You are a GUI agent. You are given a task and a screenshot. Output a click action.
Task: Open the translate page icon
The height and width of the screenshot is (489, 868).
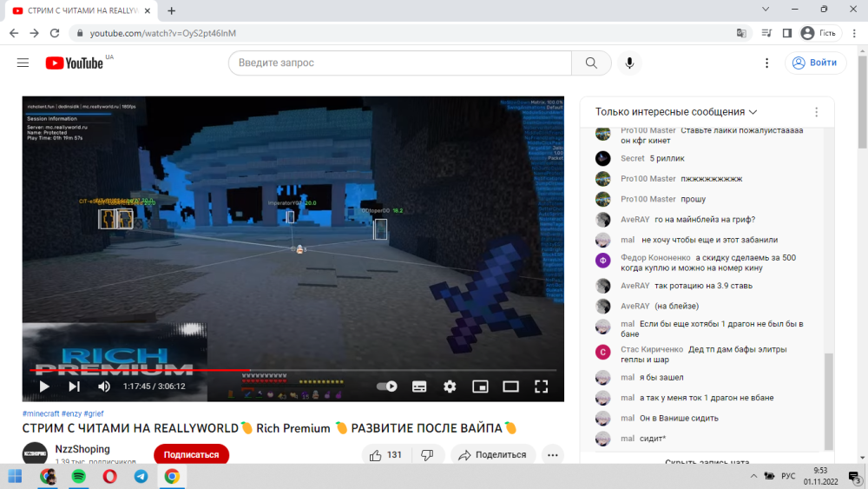(741, 33)
